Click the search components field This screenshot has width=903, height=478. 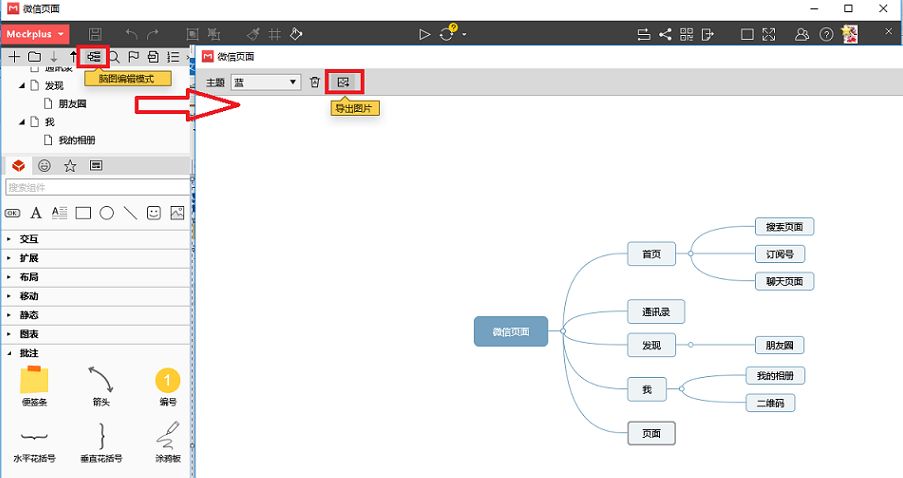97,187
